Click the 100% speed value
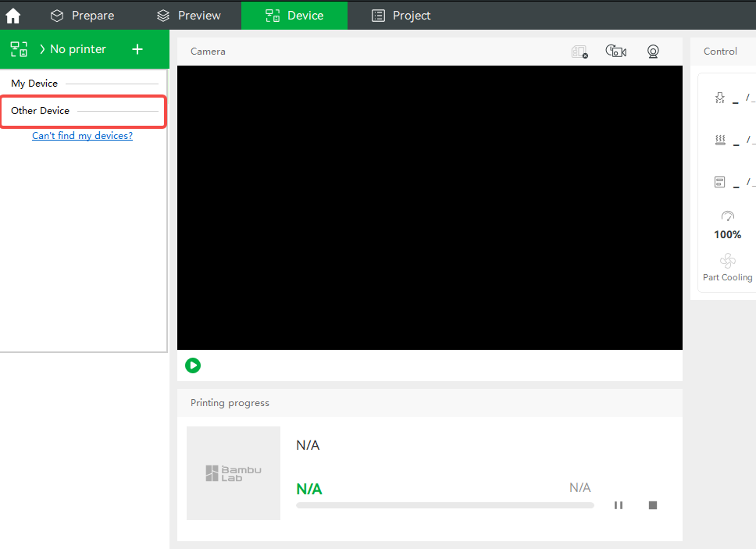 [728, 235]
